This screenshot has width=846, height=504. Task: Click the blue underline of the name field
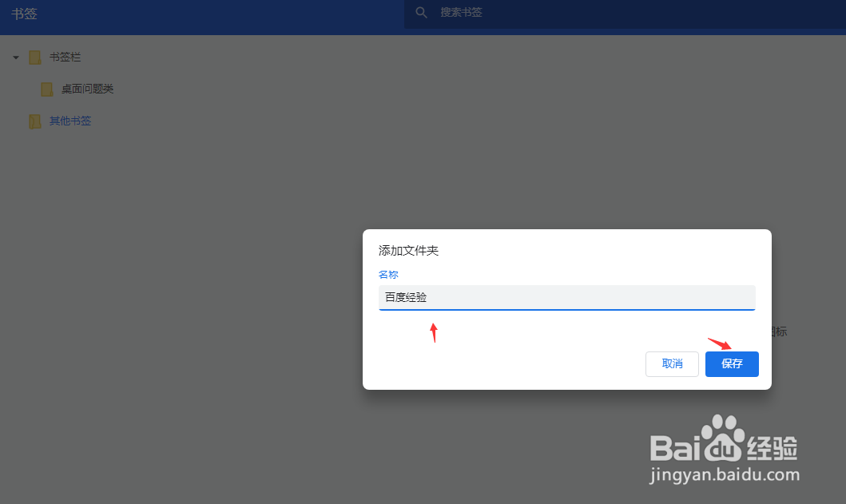click(566, 308)
